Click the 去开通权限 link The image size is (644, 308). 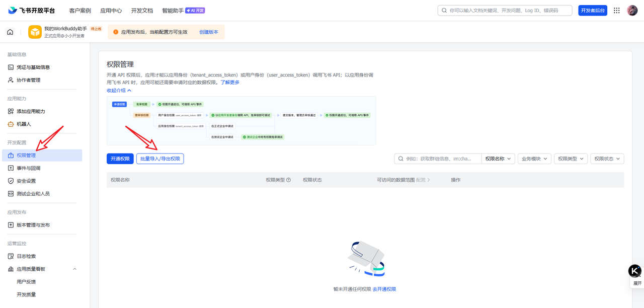coord(384,289)
